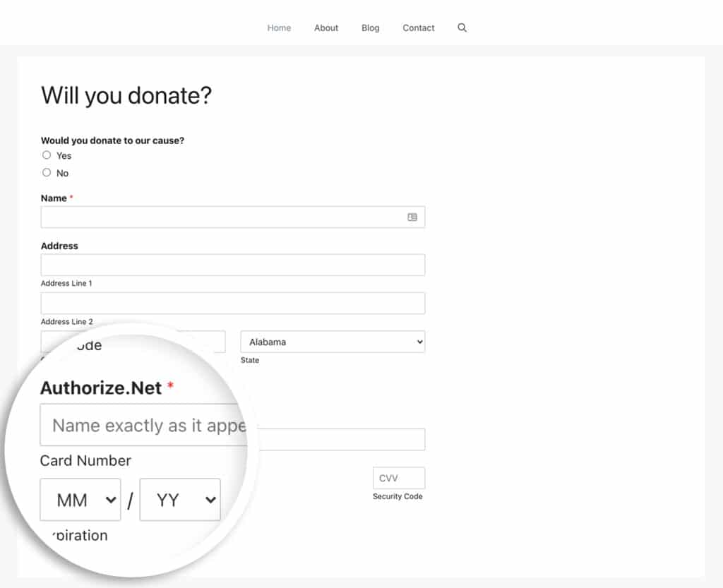This screenshot has width=723, height=588.
Task: Go to the Contact page
Action: (x=418, y=28)
